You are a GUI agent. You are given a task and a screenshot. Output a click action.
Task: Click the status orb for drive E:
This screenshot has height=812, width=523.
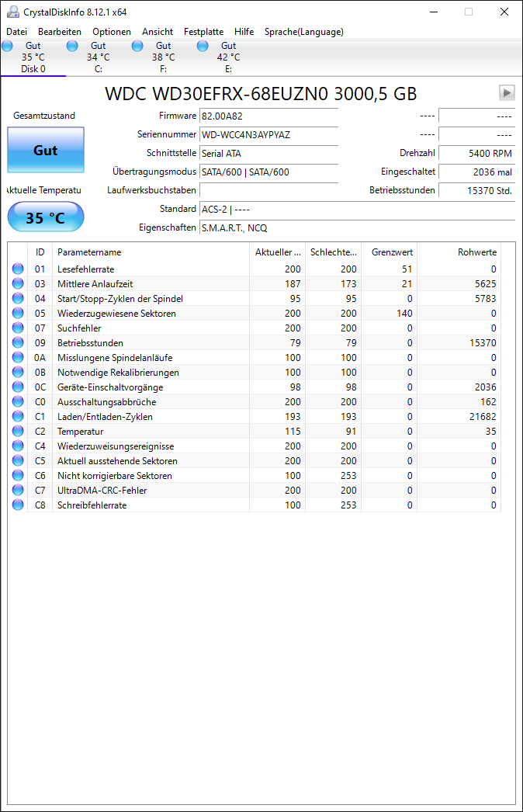click(203, 46)
